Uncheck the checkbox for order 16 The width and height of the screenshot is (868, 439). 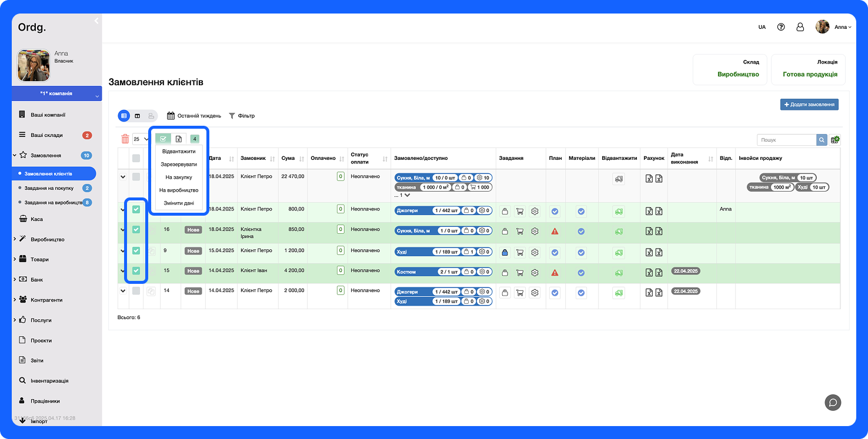coord(136,230)
